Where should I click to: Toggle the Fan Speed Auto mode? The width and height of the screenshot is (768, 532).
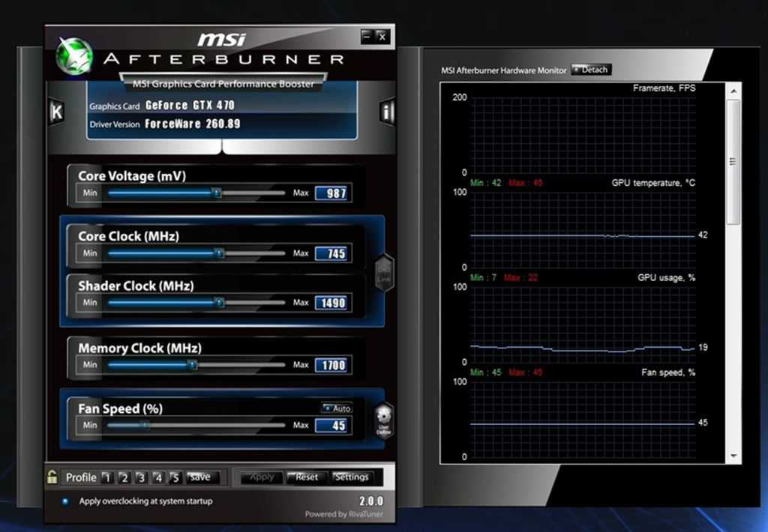tap(337, 408)
